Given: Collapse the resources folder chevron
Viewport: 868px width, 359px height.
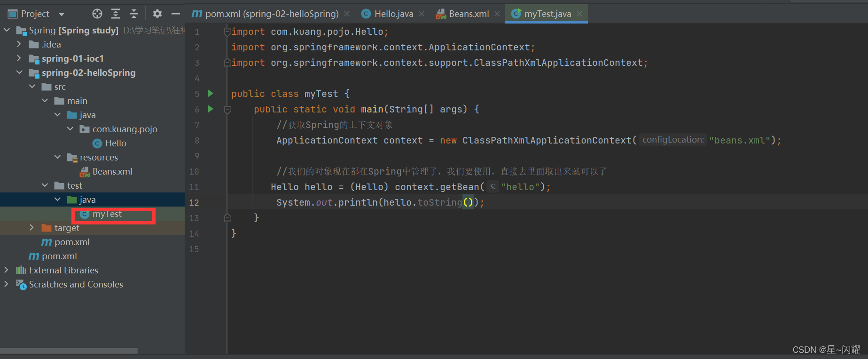Looking at the screenshot, I should tap(57, 157).
